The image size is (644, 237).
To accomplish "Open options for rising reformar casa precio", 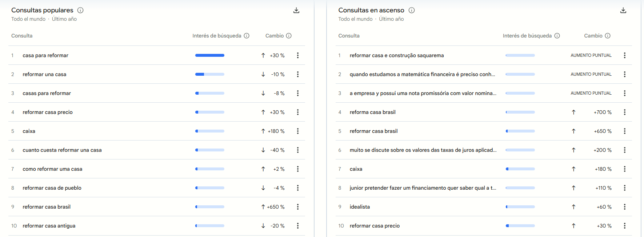I will (625, 226).
